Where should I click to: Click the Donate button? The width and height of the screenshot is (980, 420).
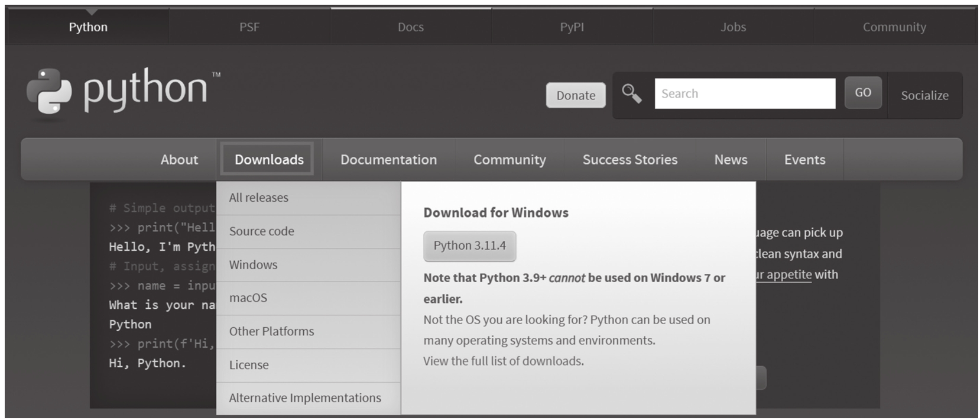click(575, 95)
